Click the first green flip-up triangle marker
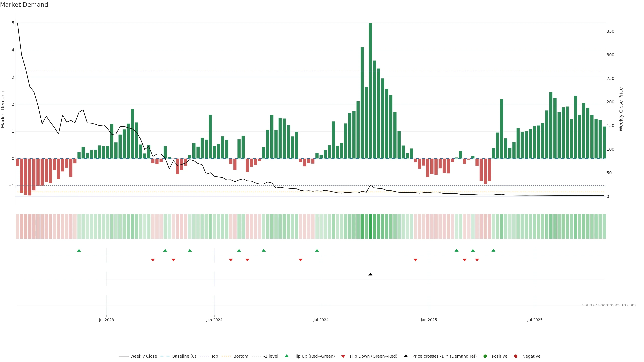Viewport: 644px width, 362px height. tap(79, 250)
